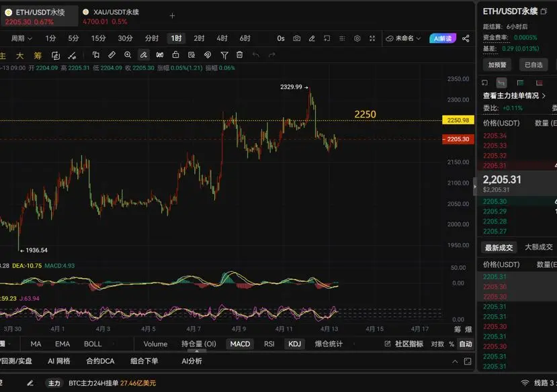The width and height of the screenshot is (557, 392).
Task: Select the red asks-only order book icon
Action: pos(540,83)
